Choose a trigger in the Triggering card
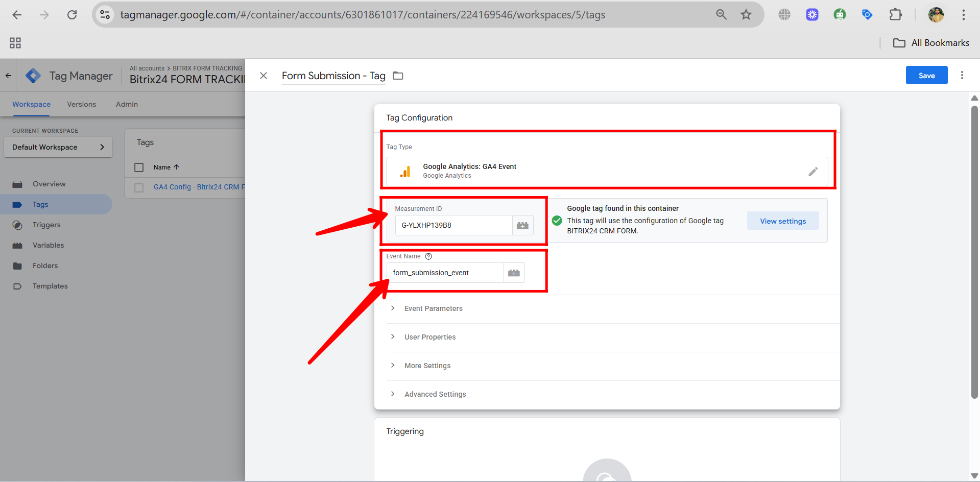The image size is (980, 482). coord(607,470)
